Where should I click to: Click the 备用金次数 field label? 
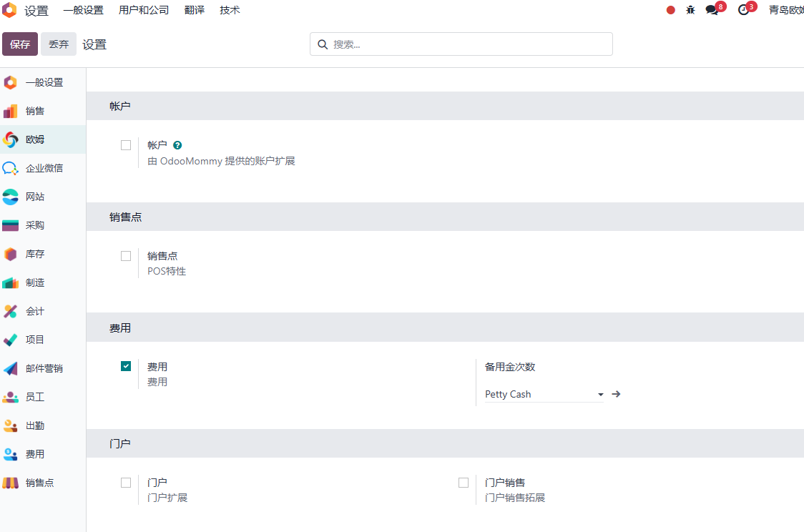pyautogui.click(x=510, y=367)
